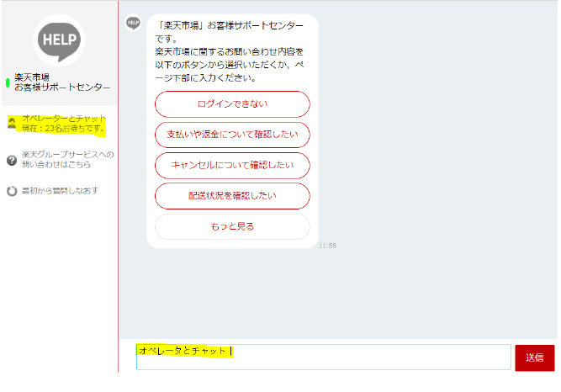Click the question mark icon in sidebar
Image resolution: width=561 pixels, height=392 pixels.
point(12,160)
